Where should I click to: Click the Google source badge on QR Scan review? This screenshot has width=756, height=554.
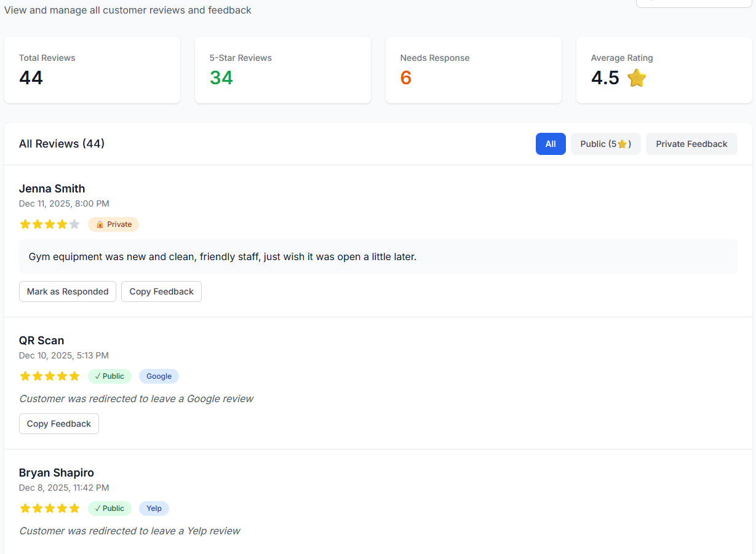tap(159, 376)
